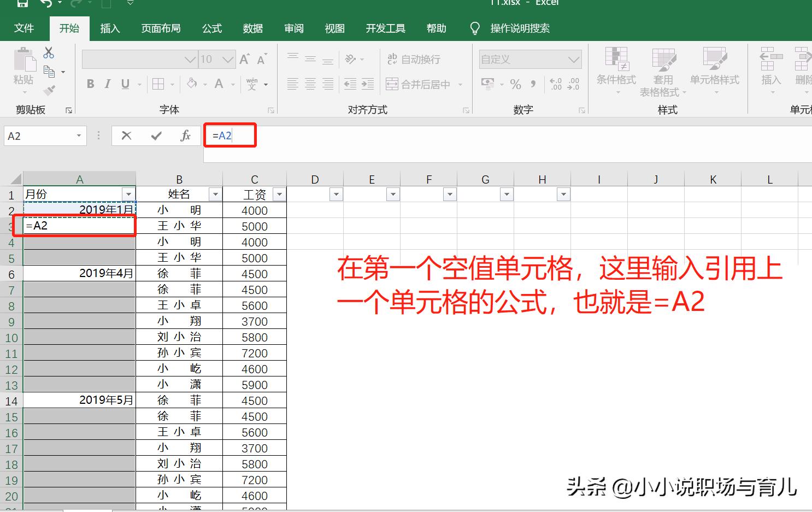Click inside the Name Box showing A2
This screenshot has width=812, height=512.
point(38,136)
